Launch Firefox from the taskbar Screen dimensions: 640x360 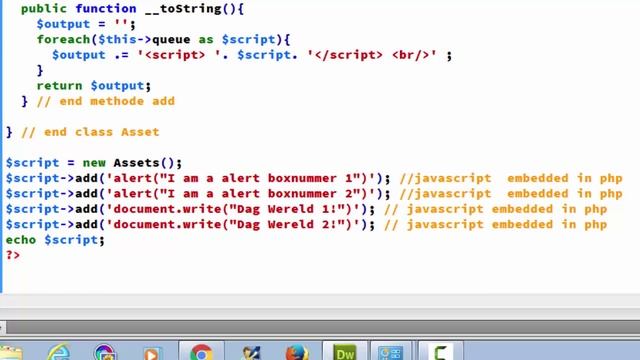coord(297,352)
